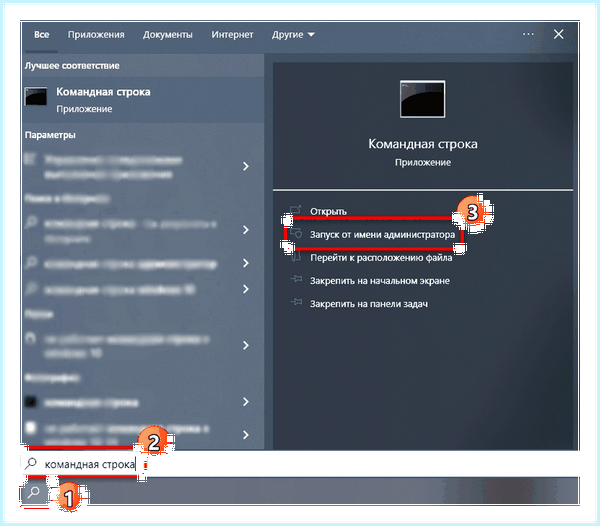Switch to the Все tab
The width and height of the screenshot is (600, 526).
pos(41,35)
